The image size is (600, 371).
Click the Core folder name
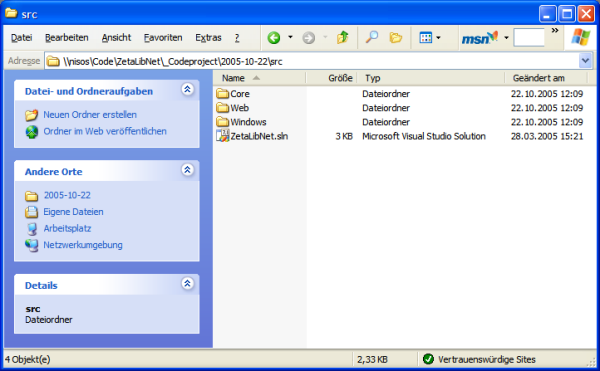pos(240,94)
